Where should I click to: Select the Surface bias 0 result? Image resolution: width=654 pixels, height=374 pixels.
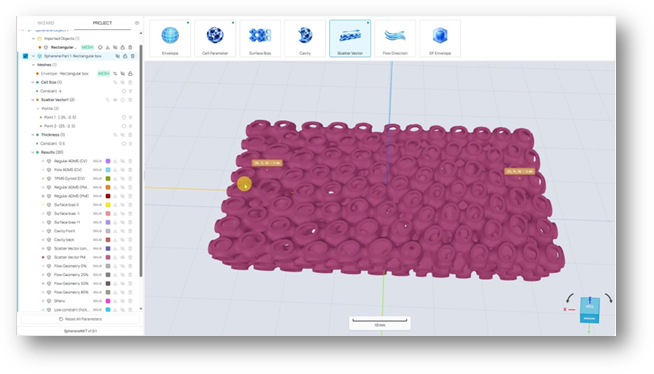[x=66, y=205]
